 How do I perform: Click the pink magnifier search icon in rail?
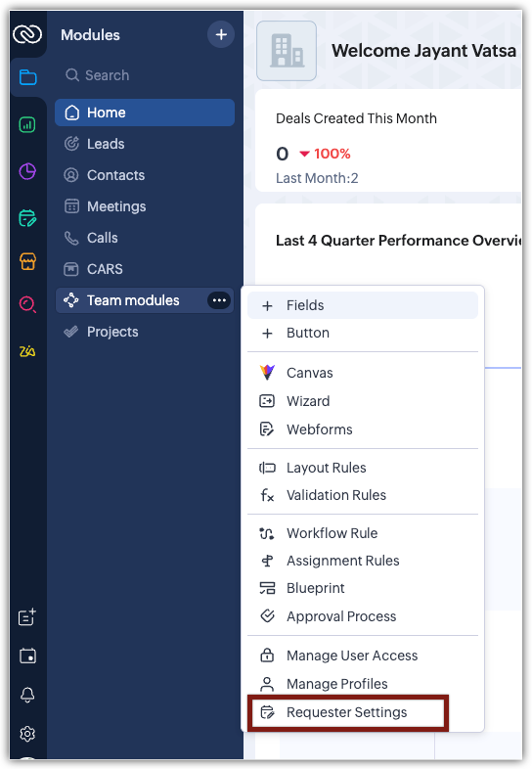tap(27, 304)
